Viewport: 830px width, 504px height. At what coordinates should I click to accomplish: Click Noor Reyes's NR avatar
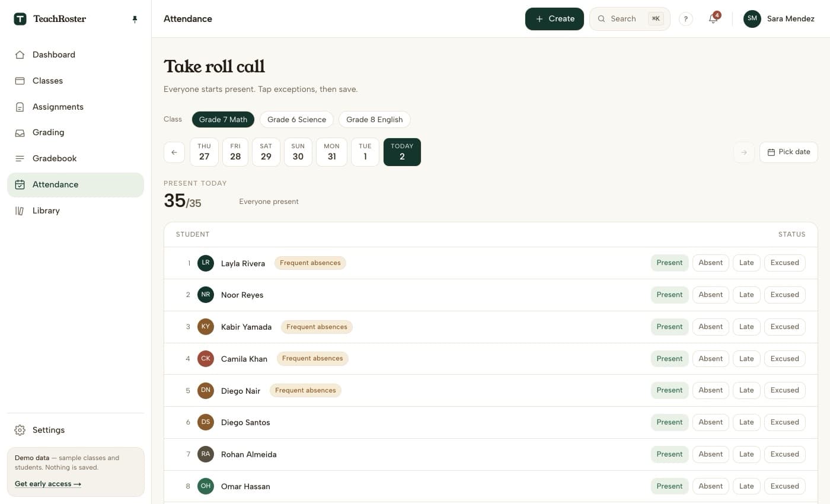(206, 295)
